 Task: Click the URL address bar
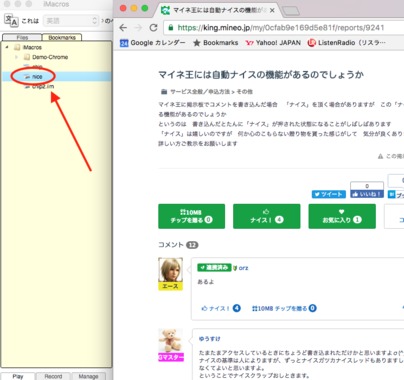284,28
